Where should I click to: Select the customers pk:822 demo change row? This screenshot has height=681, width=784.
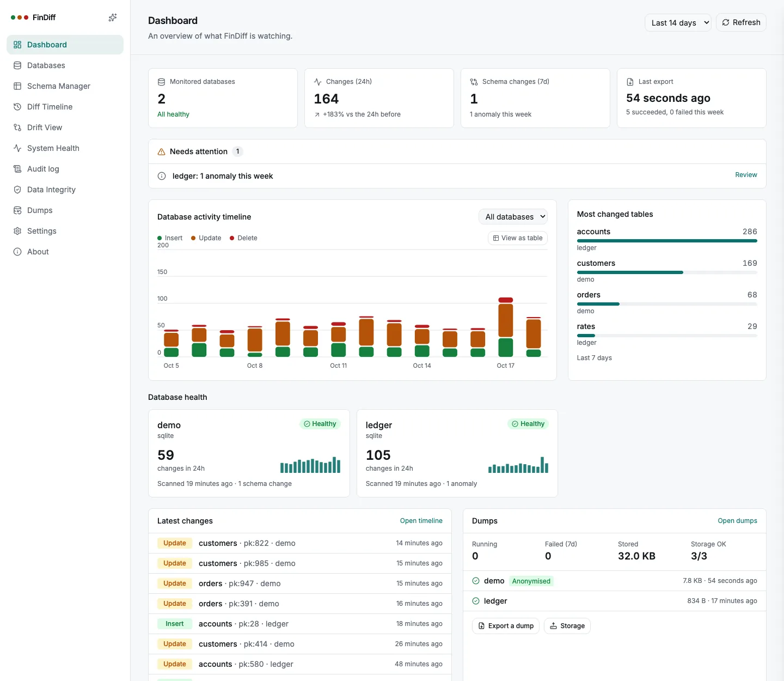point(300,543)
